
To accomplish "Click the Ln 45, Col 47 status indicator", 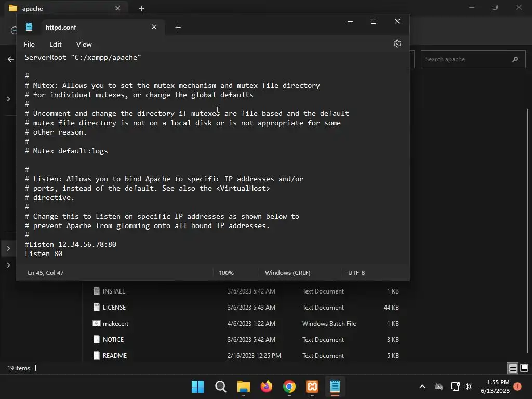I will [46, 273].
